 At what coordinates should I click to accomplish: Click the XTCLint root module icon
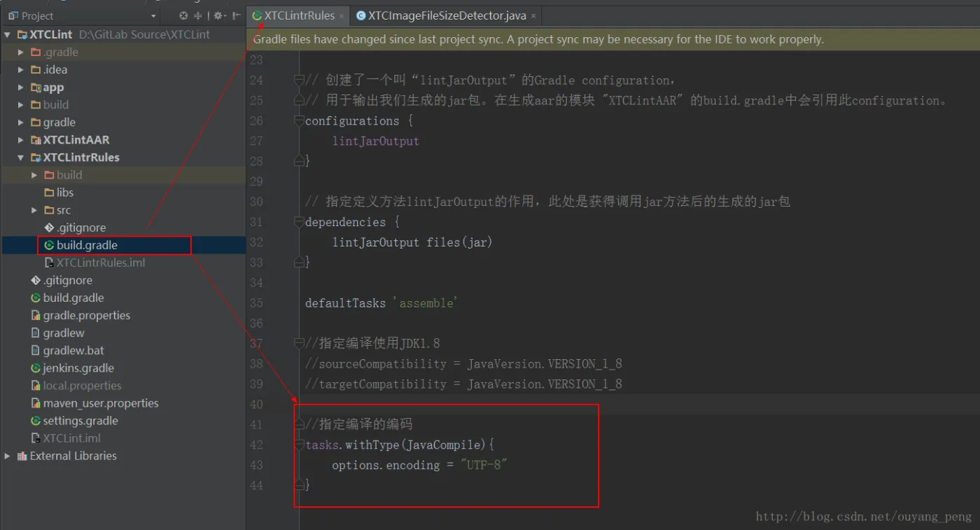22,34
